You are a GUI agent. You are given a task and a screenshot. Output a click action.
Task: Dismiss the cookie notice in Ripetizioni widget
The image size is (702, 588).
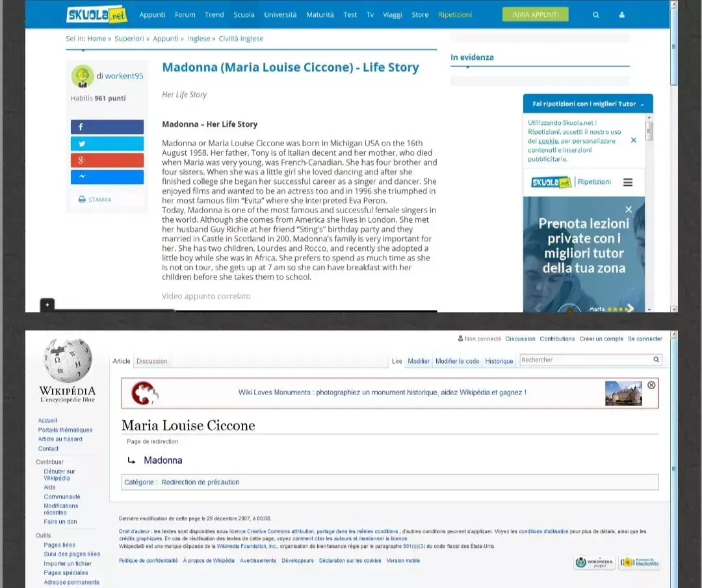634,140
